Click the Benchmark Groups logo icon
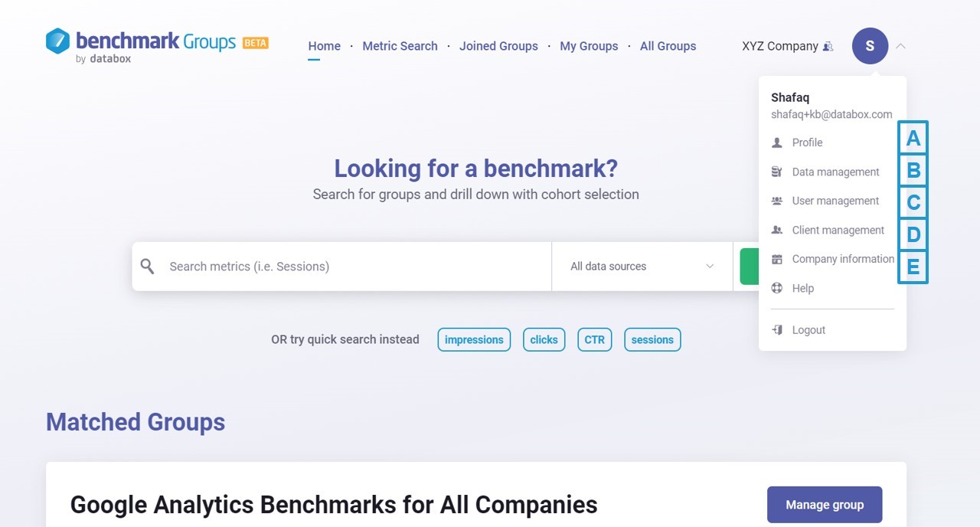The image size is (980, 527). (x=58, y=41)
